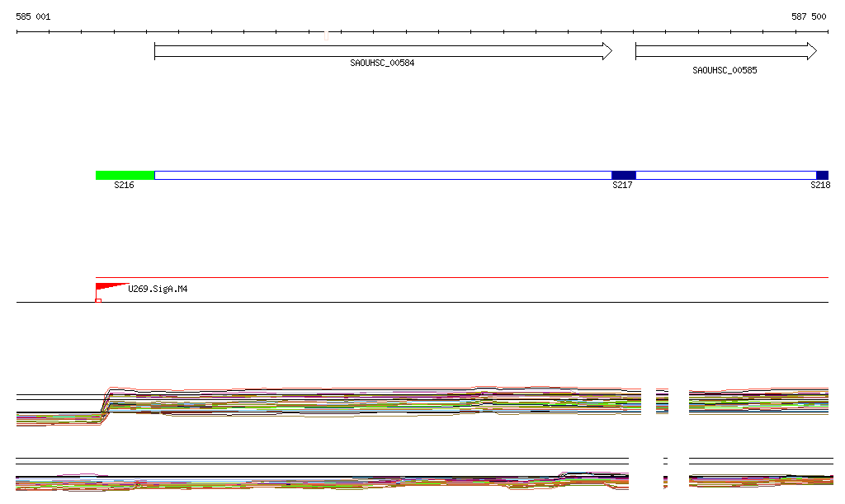Click the white segment between S217 and S218
This screenshot has height=504, width=845.
coord(725,175)
